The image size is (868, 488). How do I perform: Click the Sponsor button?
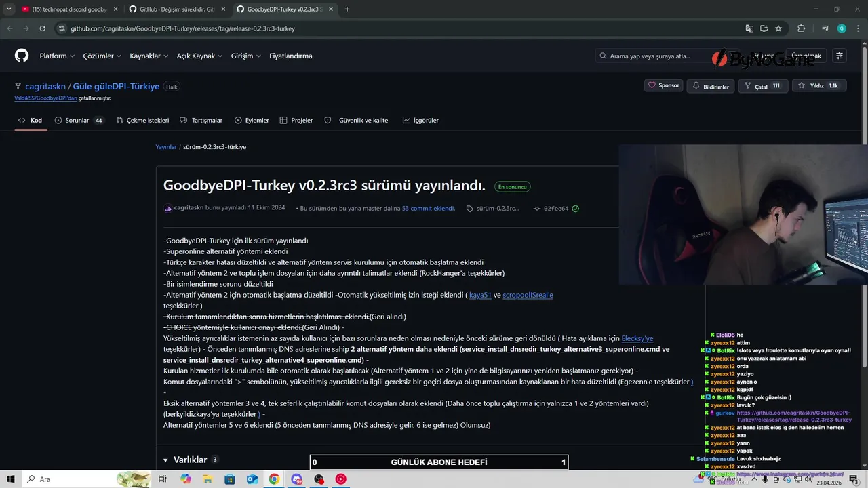point(664,85)
